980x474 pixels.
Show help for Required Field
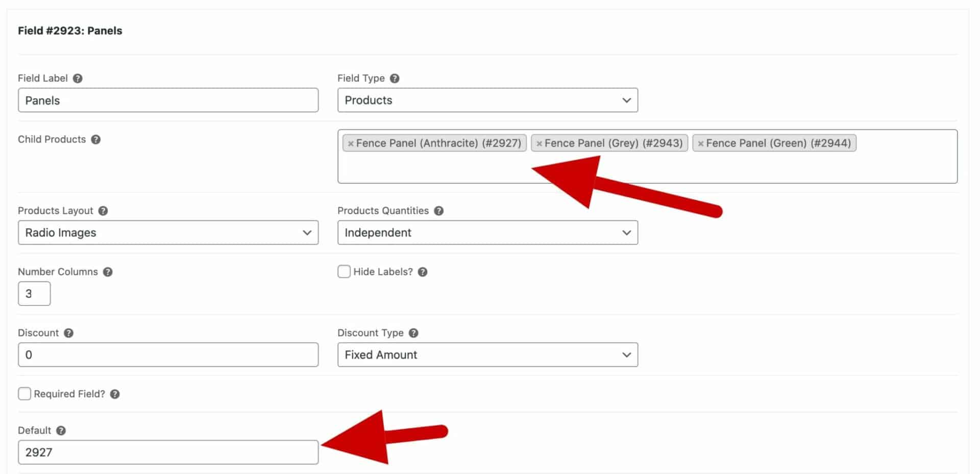point(115,394)
